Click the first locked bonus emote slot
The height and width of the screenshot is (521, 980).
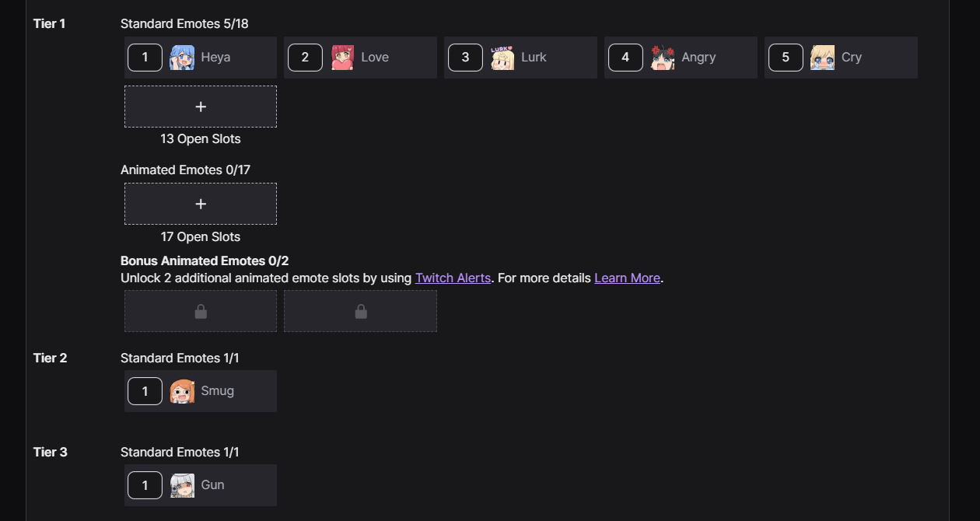tap(201, 311)
